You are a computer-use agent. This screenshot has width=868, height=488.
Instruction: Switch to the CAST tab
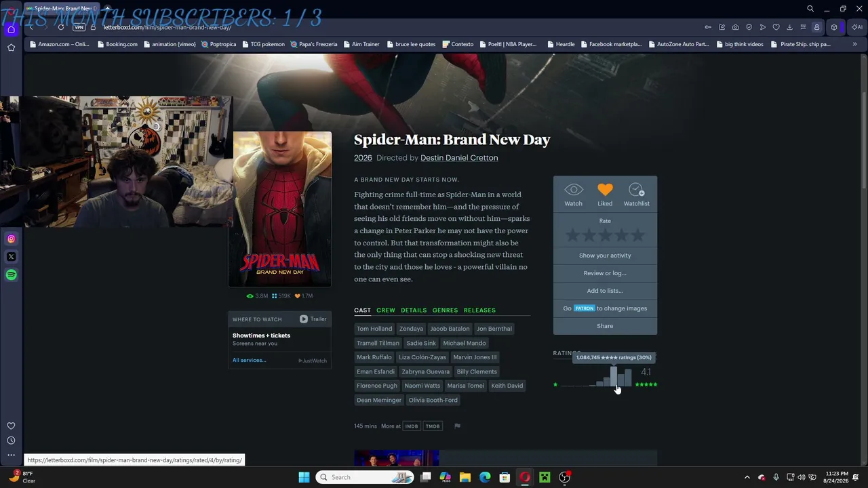point(362,310)
